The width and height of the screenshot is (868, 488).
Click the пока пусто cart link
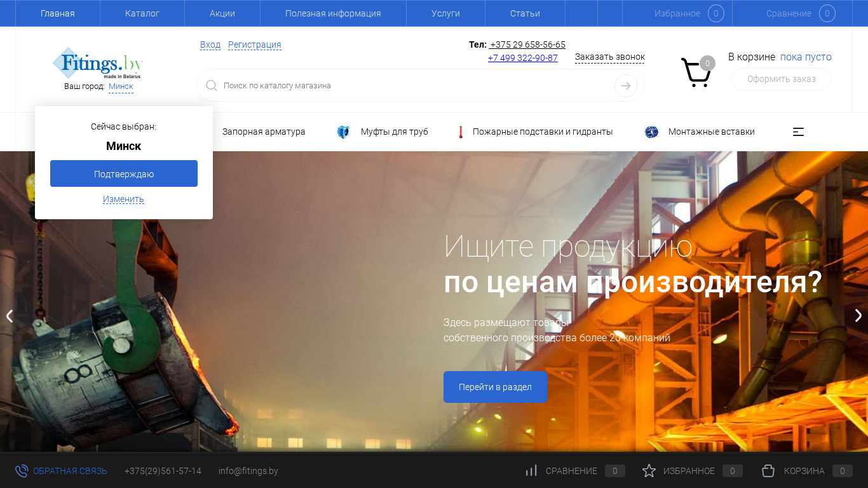coord(806,57)
